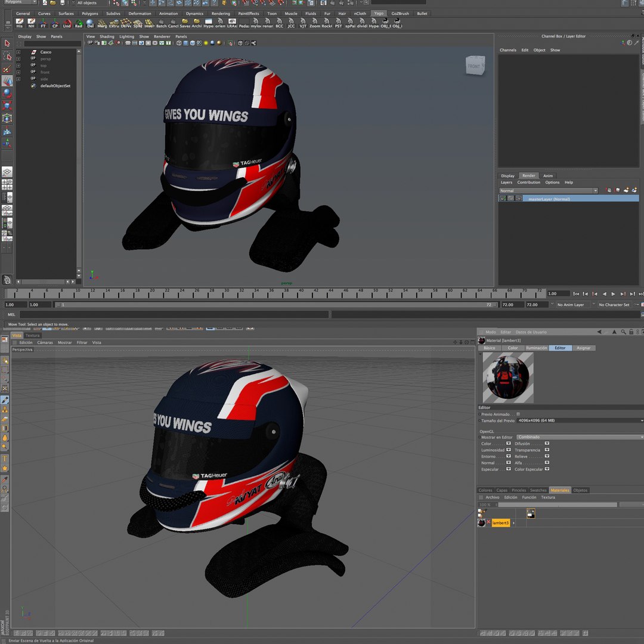The width and height of the screenshot is (644, 644).
Task: Click the lock icon in attribute manager
Action: (631, 332)
